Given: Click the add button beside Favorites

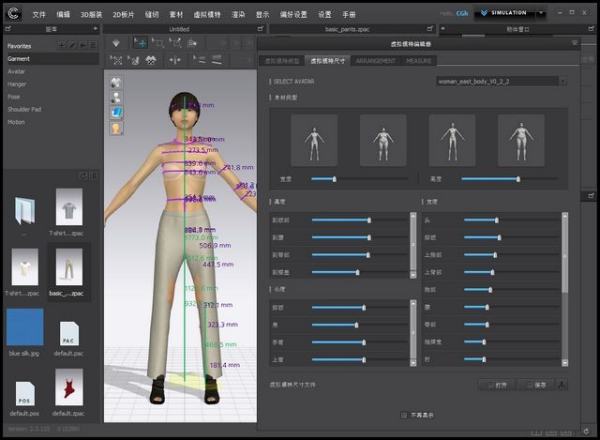Looking at the screenshot, I should 63,45.
